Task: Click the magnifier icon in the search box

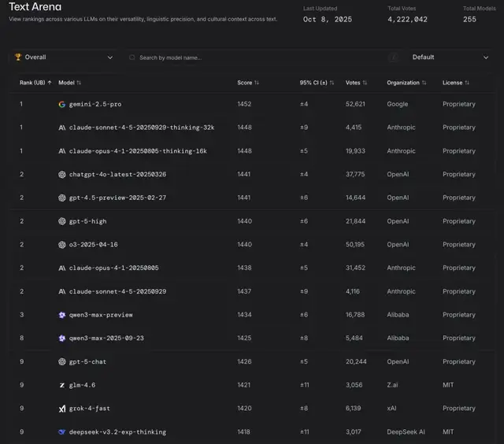Action: [x=132, y=57]
